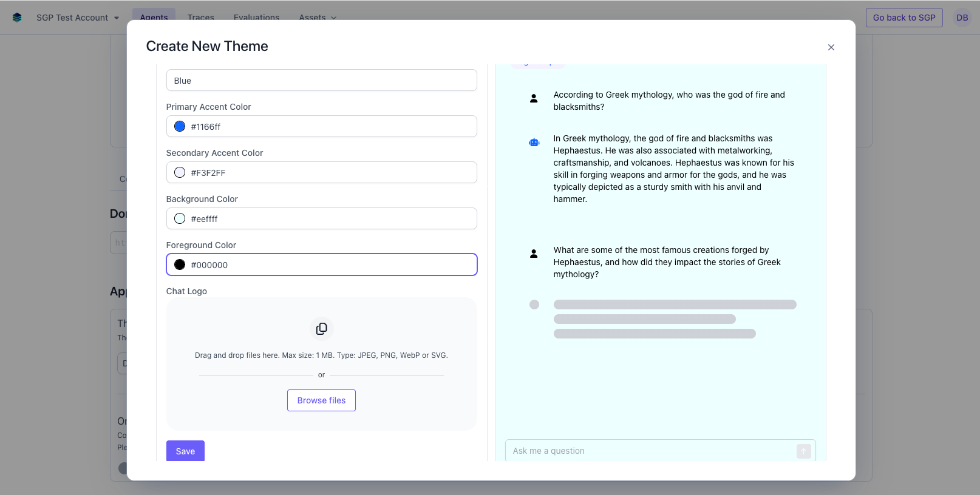Open Background Color swatch picker

[x=180, y=218]
